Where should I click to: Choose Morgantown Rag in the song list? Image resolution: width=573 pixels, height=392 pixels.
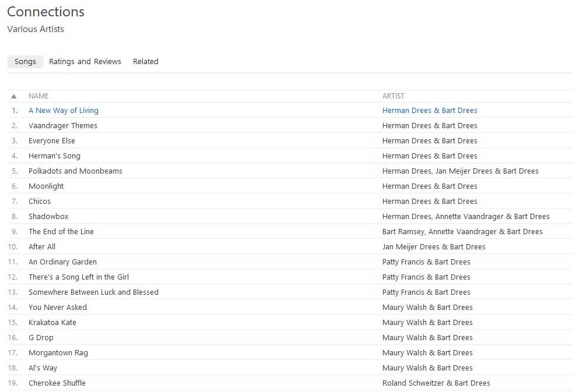(x=58, y=353)
